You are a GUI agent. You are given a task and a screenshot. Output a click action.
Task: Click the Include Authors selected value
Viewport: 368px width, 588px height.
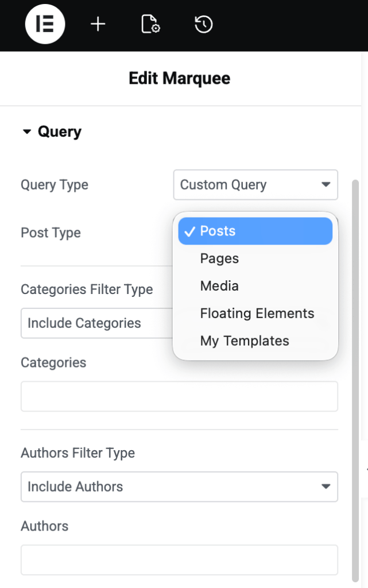[75, 487]
